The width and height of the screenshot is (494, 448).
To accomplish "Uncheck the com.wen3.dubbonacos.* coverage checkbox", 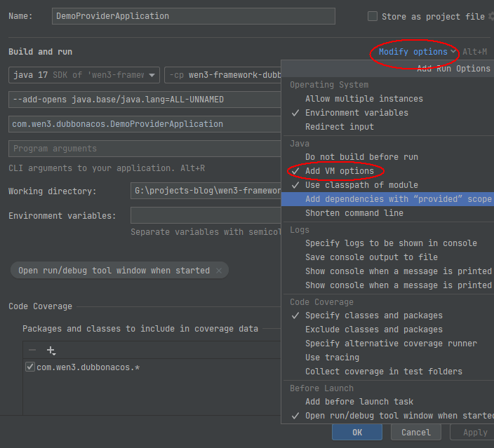I will click(30, 367).
